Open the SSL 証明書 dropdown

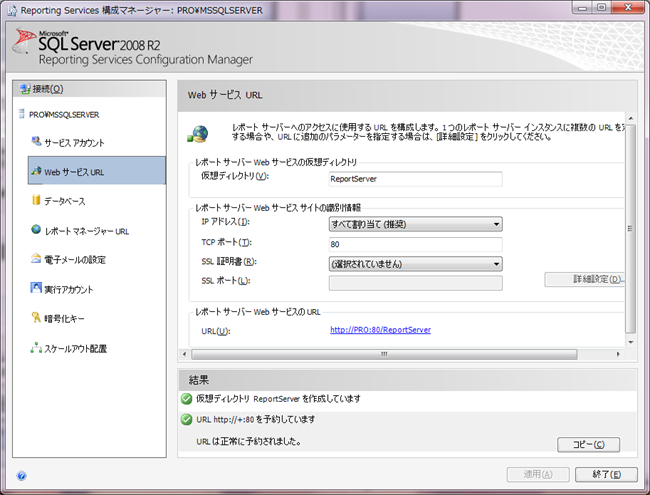(x=415, y=264)
